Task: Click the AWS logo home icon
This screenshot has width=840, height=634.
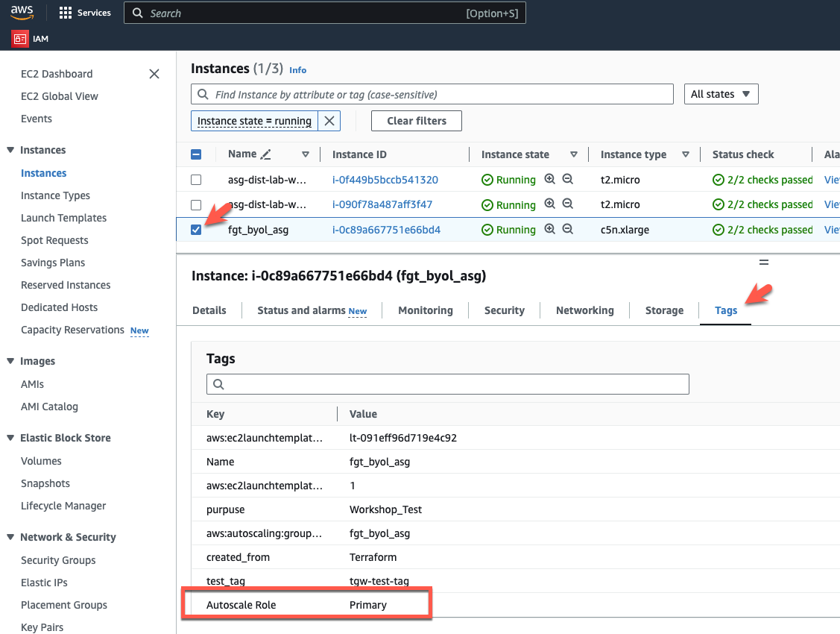Action: point(22,13)
